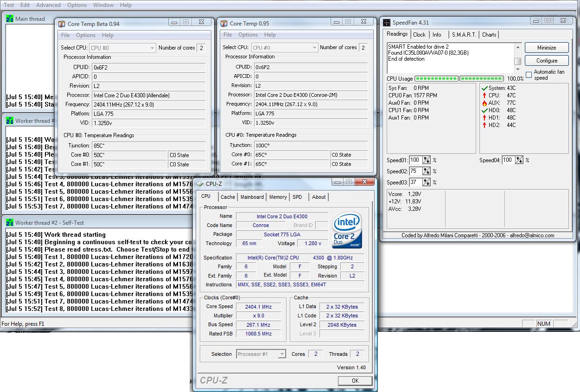This screenshot has height=392, width=580.
Task: Click the AUX temperature flame icon
Action: [x=484, y=103]
